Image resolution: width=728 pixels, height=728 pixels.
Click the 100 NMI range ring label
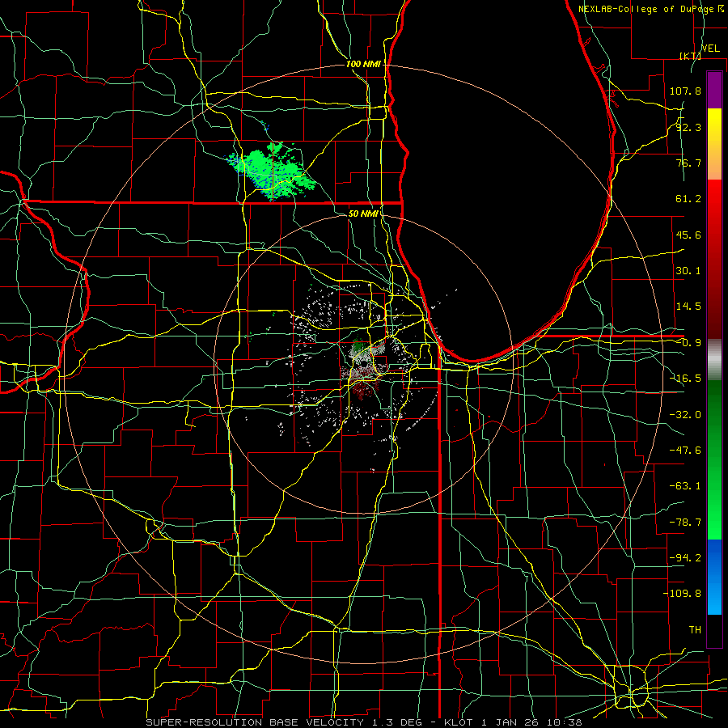click(x=363, y=64)
